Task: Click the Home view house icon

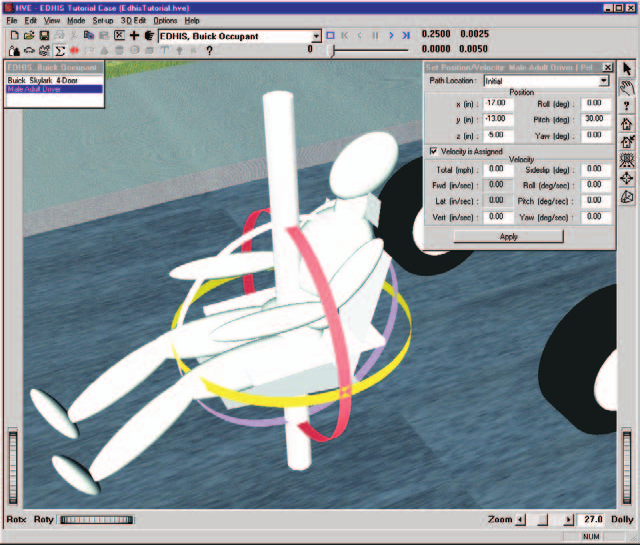Action: pyautogui.click(x=627, y=124)
